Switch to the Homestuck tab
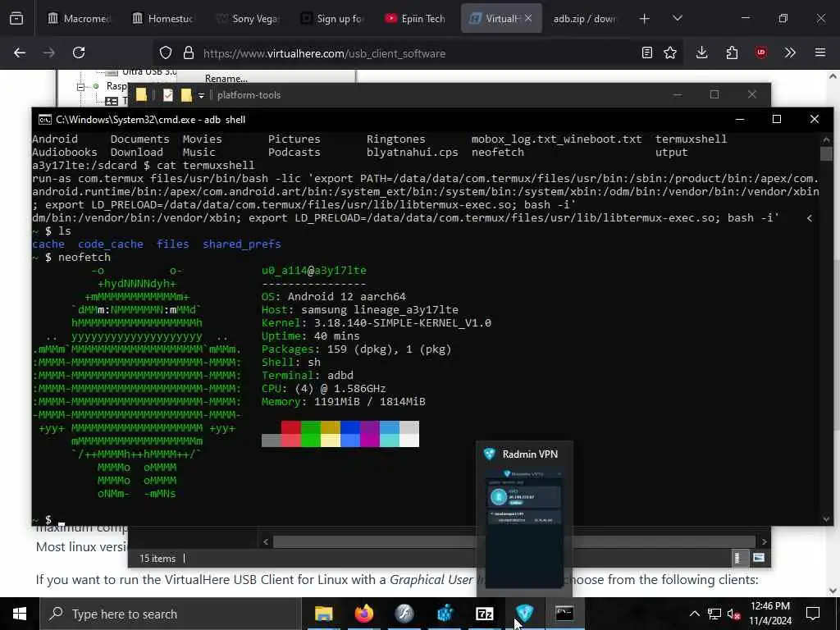The image size is (840, 630). [163, 19]
